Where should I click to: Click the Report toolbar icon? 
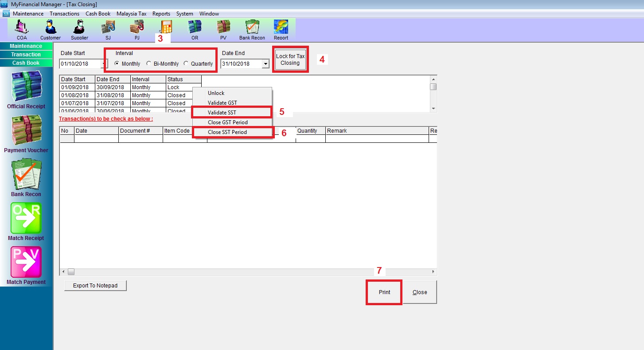(281, 29)
